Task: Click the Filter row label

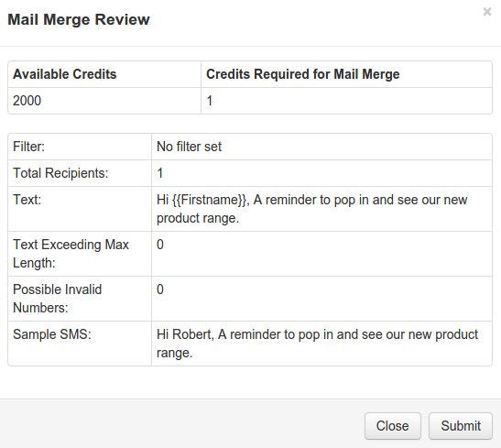Action: (x=28, y=147)
